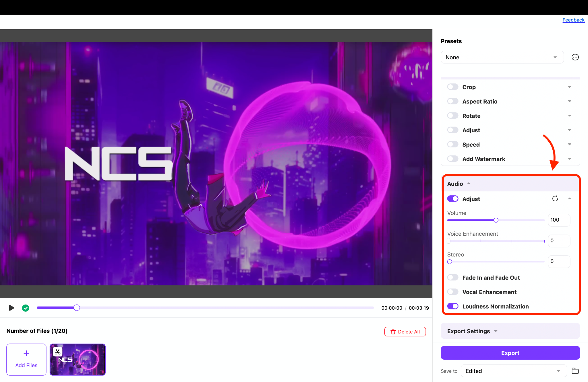The image size is (588, 382).
Task: Enable the Crop toggle
Action: (x=453, y=87)
